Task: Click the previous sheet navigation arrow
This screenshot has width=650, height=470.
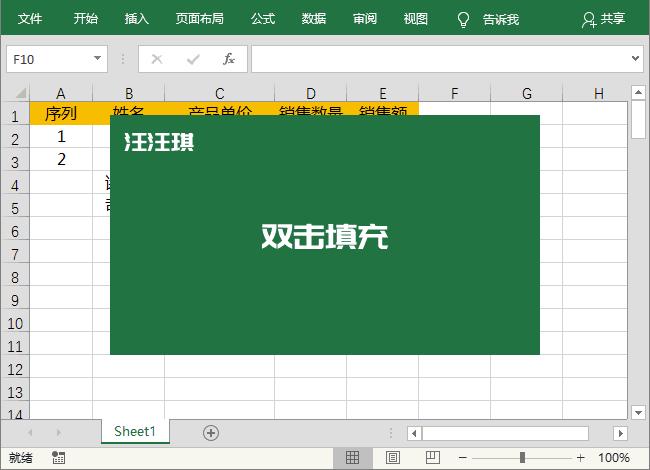Action: click(30, 433)
